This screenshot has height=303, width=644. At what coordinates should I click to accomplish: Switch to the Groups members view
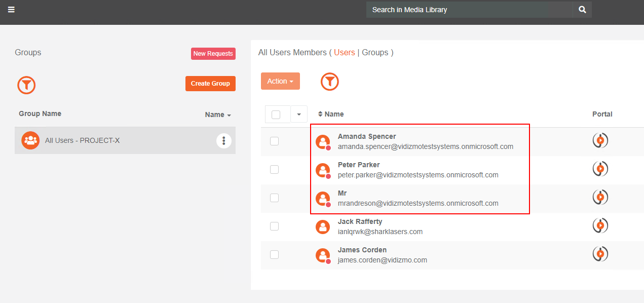pyautogui.click(x=375, y=53)
